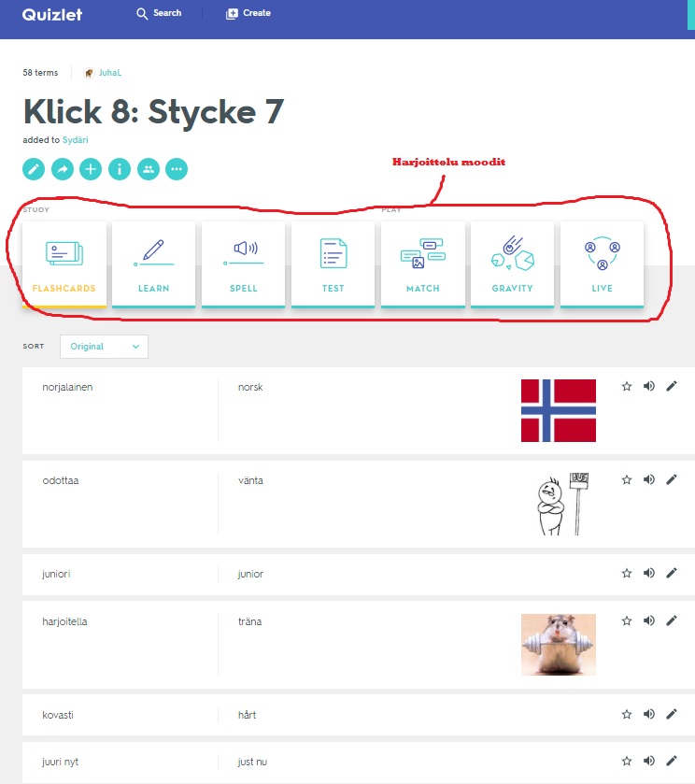Open Flashcards study mode
Image resolution: width=695 pixels, height=784 pixels.
click(x=64, y=264)
